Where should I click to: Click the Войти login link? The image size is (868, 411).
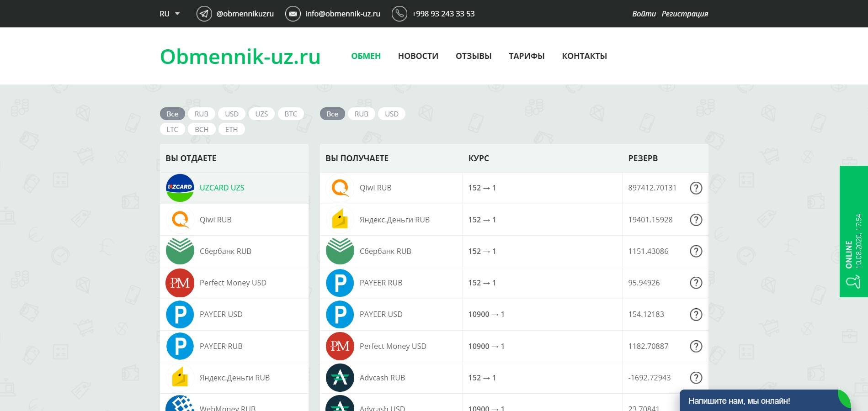click(x=644, y=14)
